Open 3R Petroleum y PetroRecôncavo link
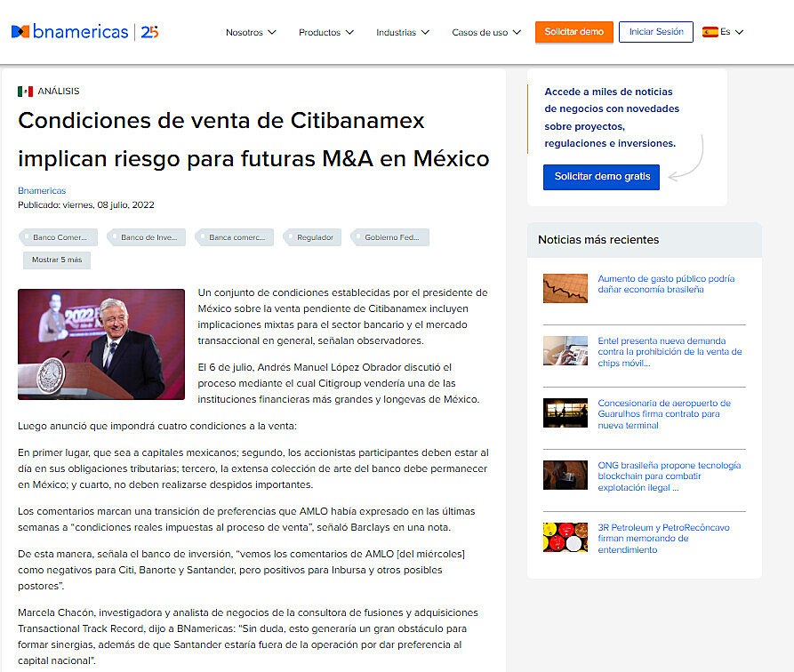 663,539
